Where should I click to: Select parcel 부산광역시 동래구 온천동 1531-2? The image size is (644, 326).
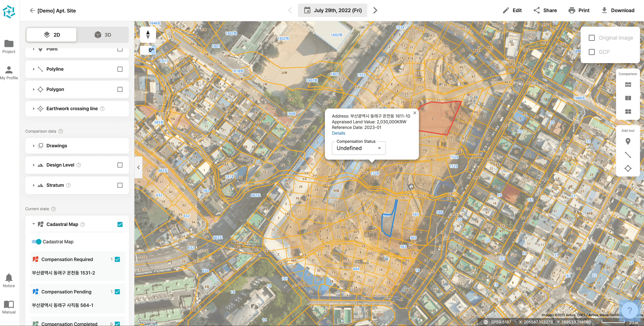(x=64, y=273)
